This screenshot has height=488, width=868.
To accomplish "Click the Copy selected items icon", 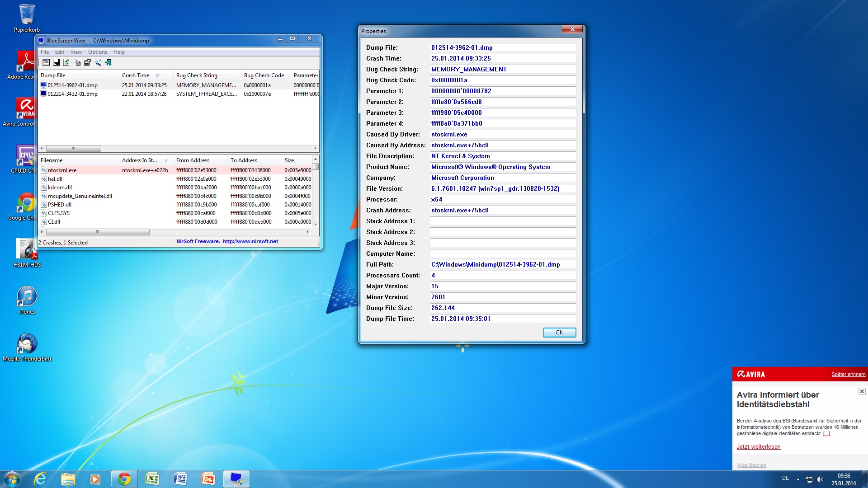I will [77, 62].
